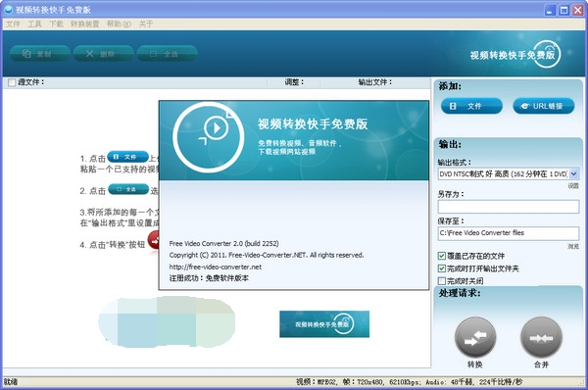588x390 pixels.
Task: Toggle the 源文件 select-all checkbox
Action: coord(12,82)
